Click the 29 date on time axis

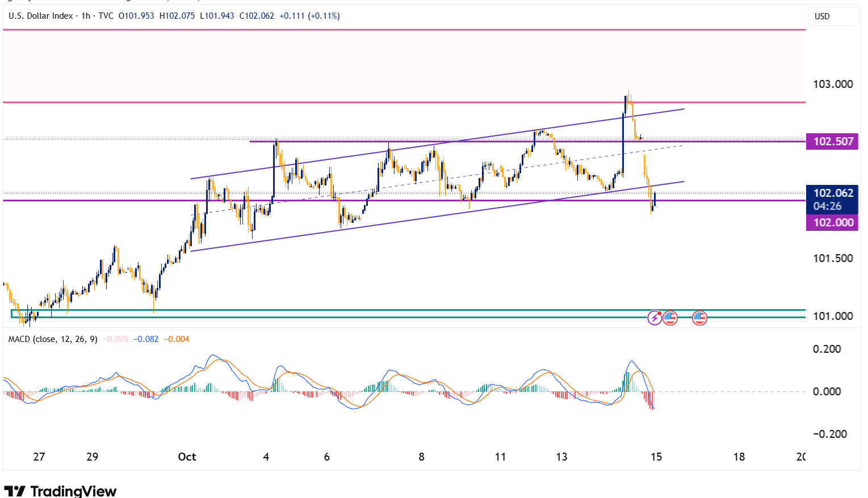pyautogui.click(x=92, y=457)
